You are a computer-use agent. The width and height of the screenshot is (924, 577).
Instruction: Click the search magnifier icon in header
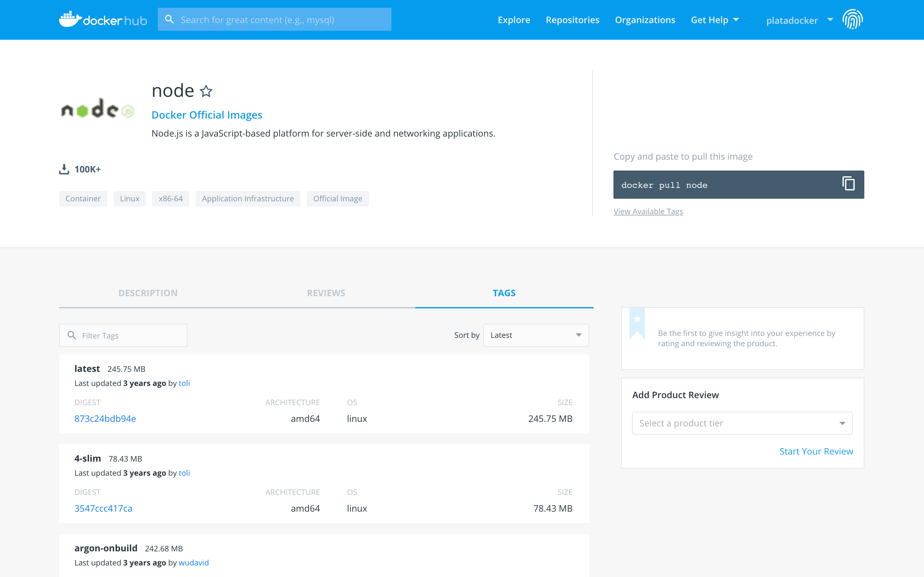169,20
